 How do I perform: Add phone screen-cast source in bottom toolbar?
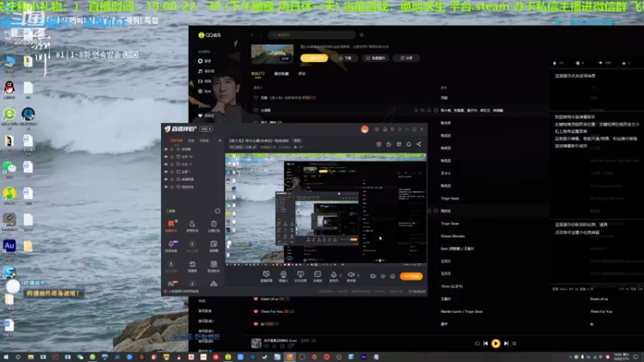pyautogui.click(x=300, y=276)
